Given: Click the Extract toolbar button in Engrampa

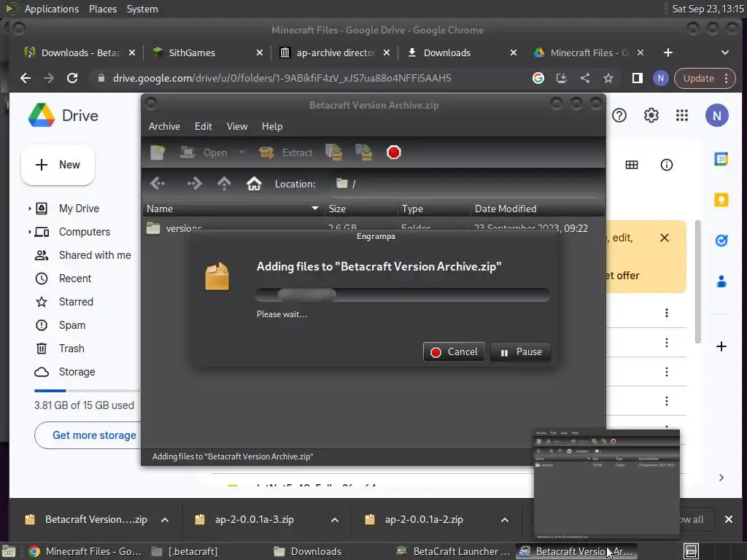Looking at the screenshot, I should 286,152.
